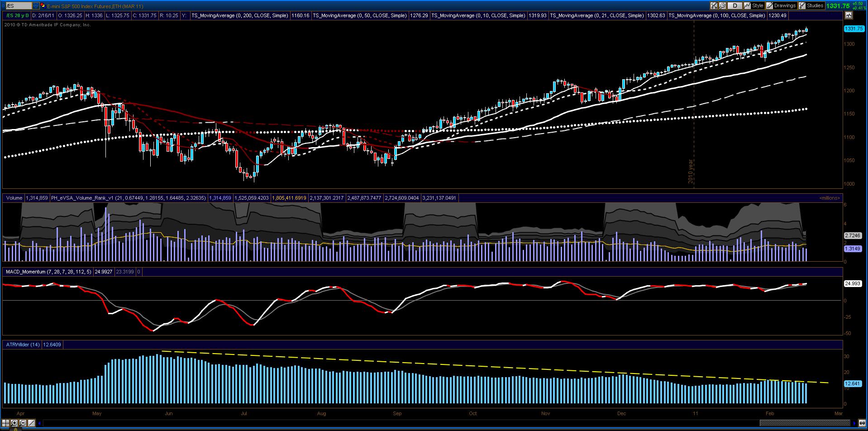
Task: Click the 1160.16 moving average value
Action: 300,15
